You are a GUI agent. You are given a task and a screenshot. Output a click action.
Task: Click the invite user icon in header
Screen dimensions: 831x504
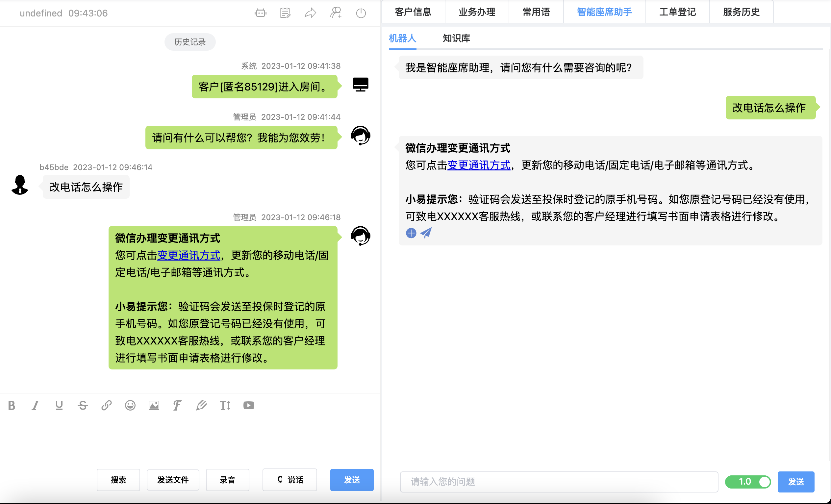(336, 13)
